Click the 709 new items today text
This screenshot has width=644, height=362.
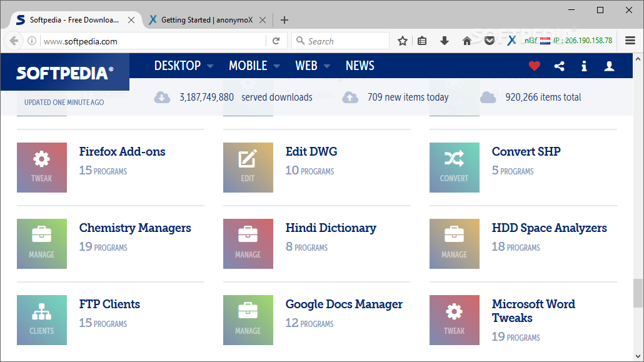[408, 98]
